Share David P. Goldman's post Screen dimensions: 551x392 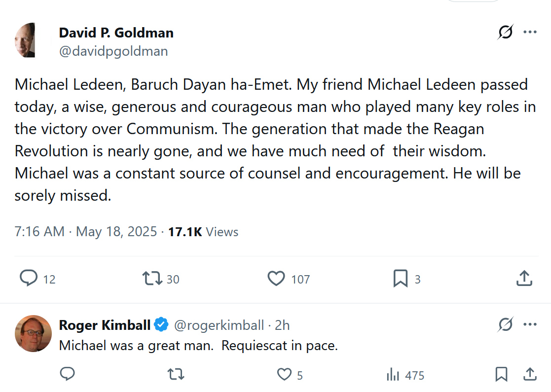pos(524,279)
